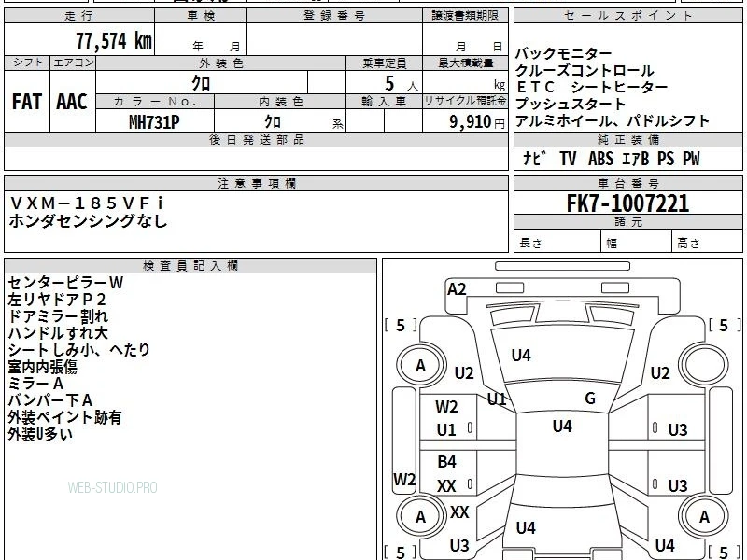Select the アルミホイール、パドルシフト line

[x=613, y=121]
